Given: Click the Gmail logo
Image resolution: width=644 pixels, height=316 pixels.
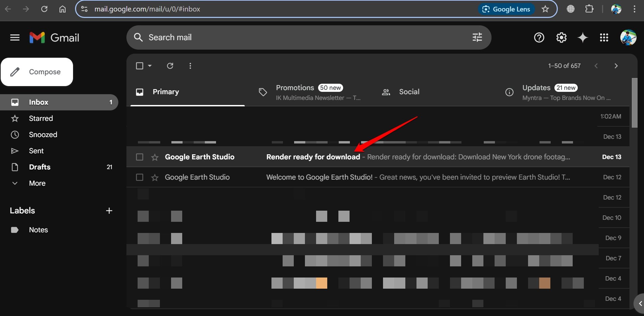Looking at the screenshot, I should 54,37.
